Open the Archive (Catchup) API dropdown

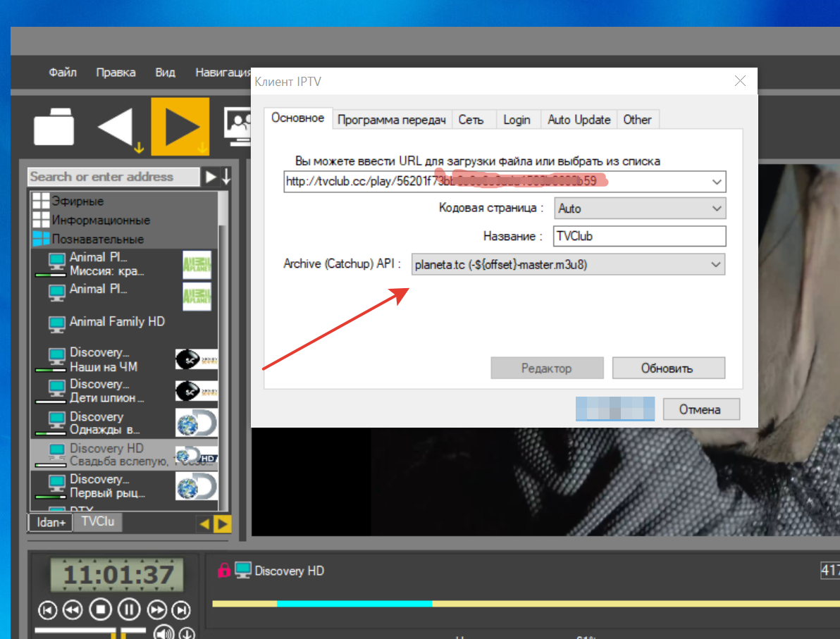pos(569,265)
